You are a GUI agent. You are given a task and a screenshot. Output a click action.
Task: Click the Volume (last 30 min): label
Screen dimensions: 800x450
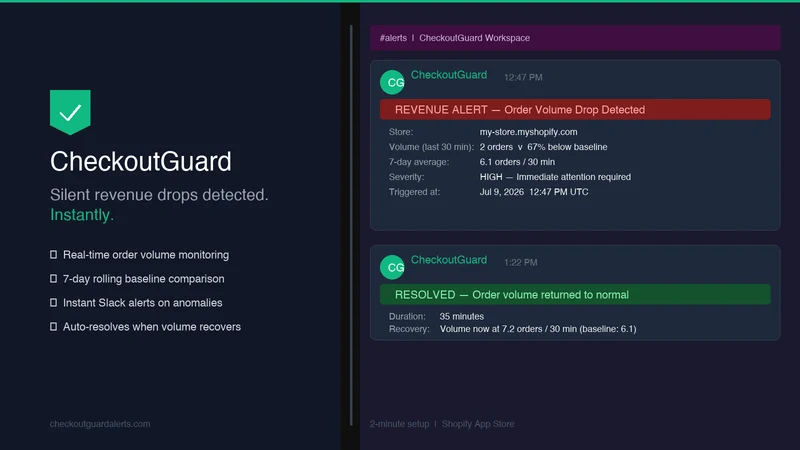click(432, 147)
